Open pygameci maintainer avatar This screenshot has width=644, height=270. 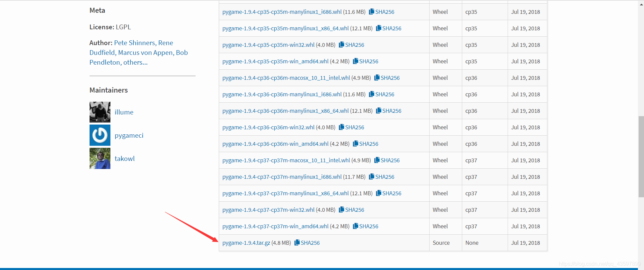click(x=100, y=135)
